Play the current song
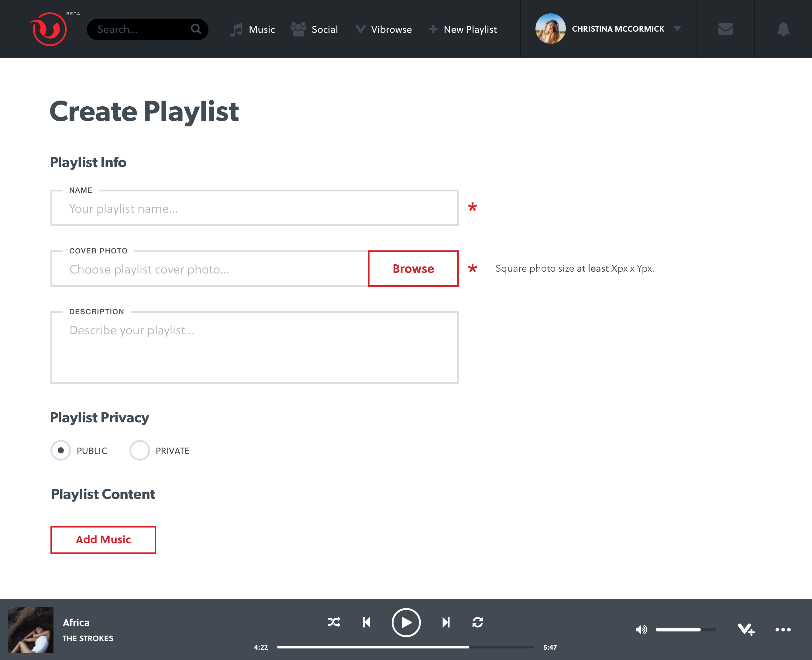The height and width of the screenshot is (660, 812). pyautogui.click(x=406, y=622)
